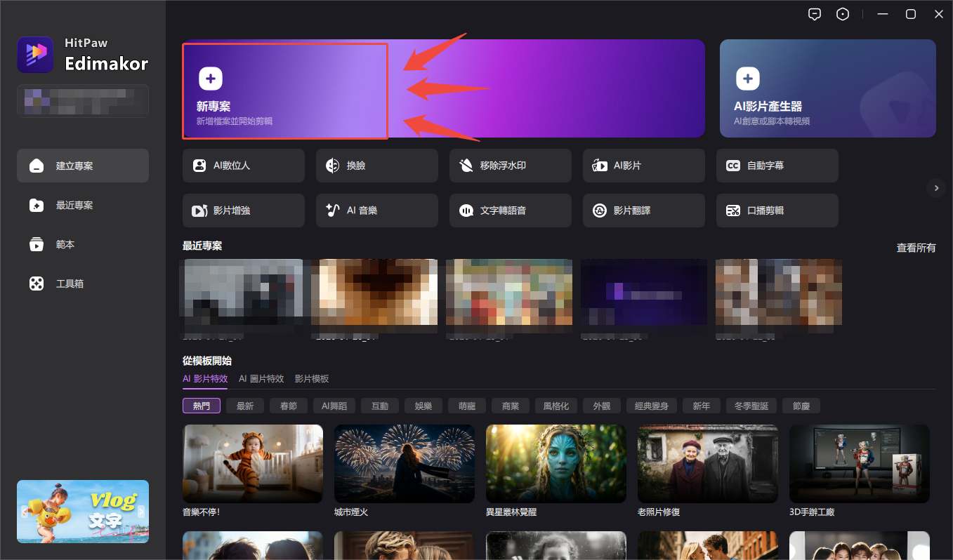Expand more tools with right chevron

coord(935,188)
